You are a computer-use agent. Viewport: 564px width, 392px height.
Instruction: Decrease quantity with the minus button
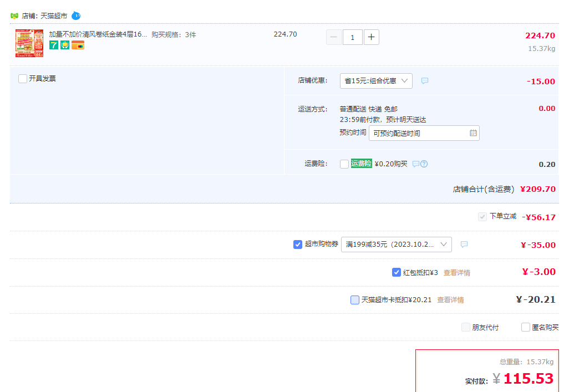tap(334, 37)
